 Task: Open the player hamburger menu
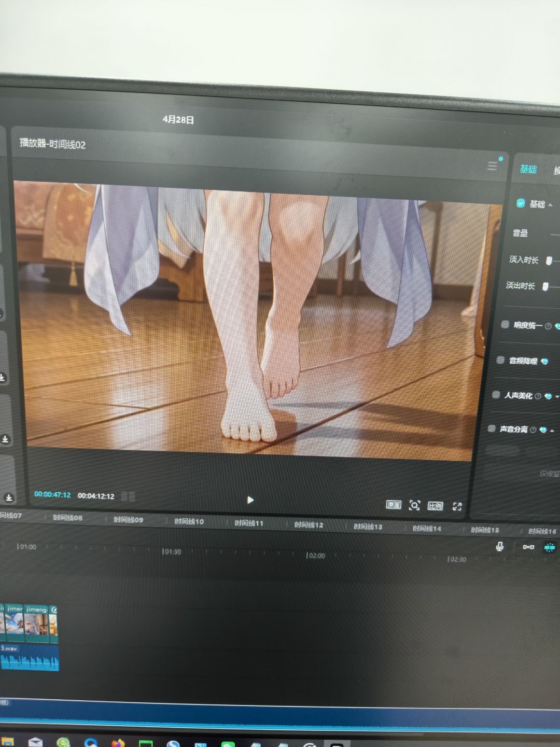point(492,166)
